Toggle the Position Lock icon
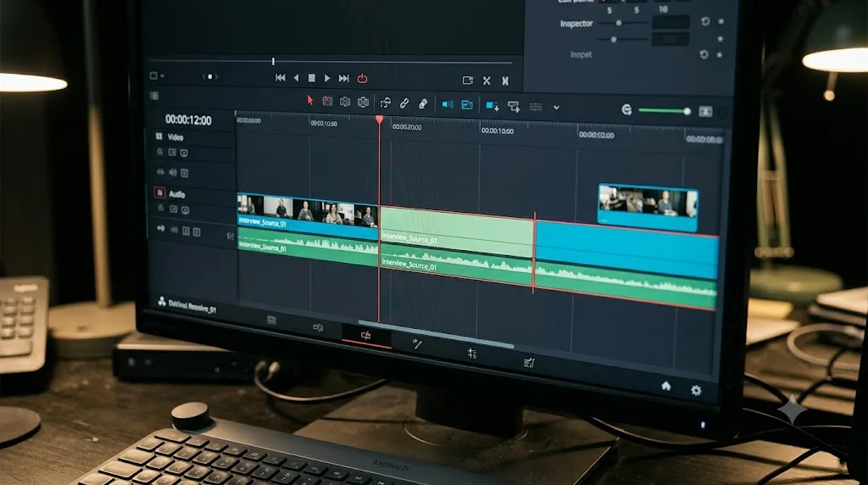The image size is (868, 485). pos(423,103)
